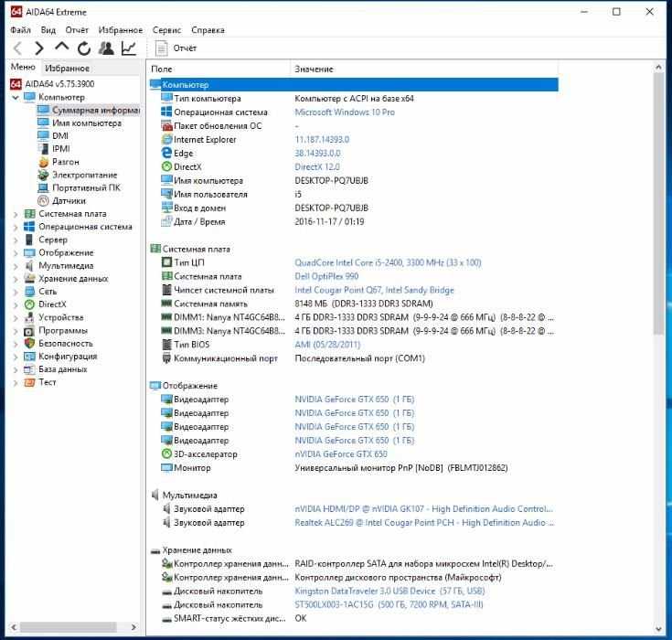Open the graph chart toolbar icon
The image size is (672, 640).
pos(129,48)
